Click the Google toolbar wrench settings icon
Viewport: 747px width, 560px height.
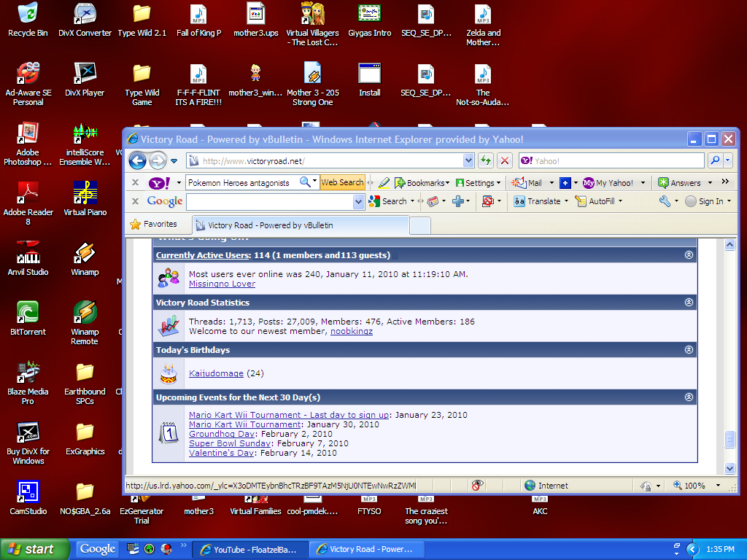(664, 201)
